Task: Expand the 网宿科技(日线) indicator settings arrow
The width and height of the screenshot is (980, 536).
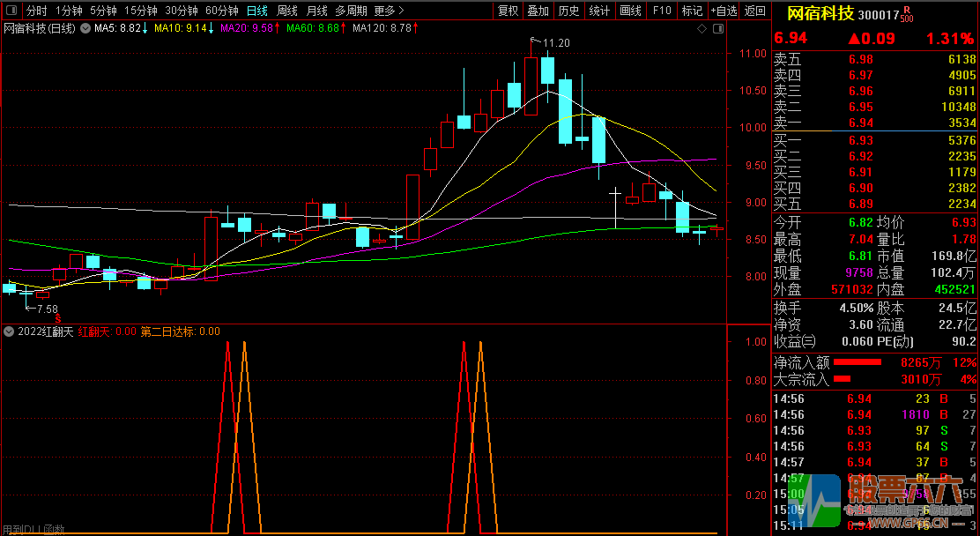Action: pyautogui.click(x=85, y=29)
